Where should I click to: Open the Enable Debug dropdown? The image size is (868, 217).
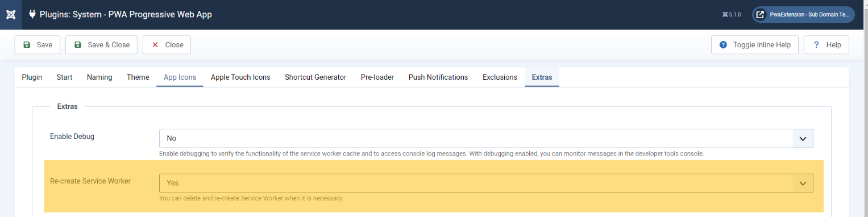coord(486,138)
